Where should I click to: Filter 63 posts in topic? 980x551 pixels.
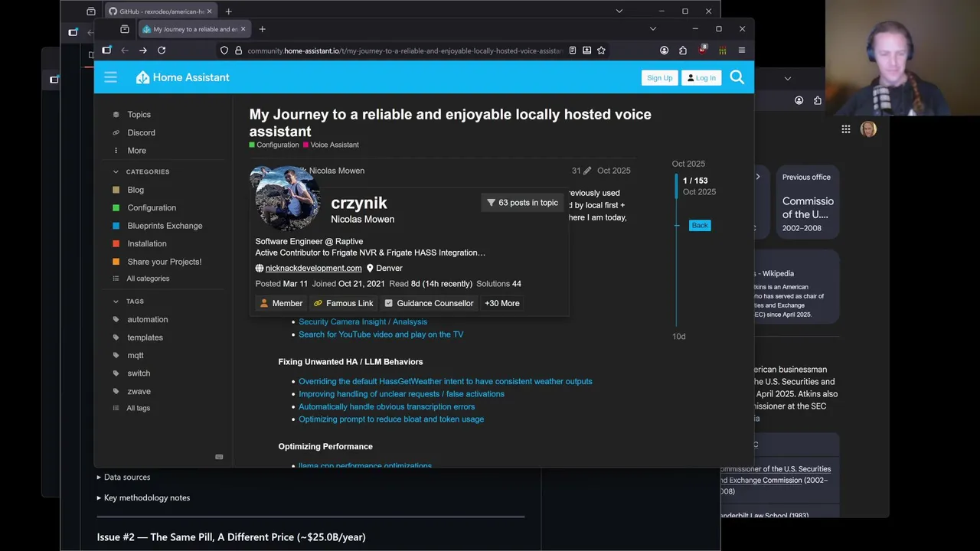523,203
